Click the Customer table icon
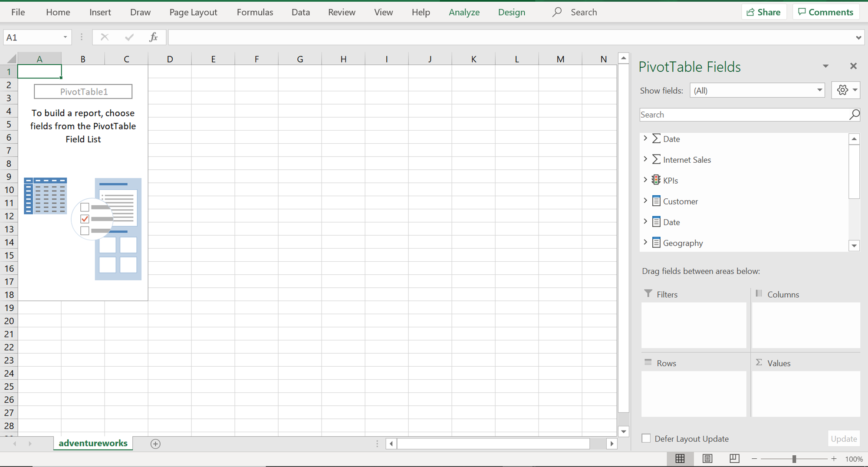This screenshot has height=467, width=868. (656, 201)
